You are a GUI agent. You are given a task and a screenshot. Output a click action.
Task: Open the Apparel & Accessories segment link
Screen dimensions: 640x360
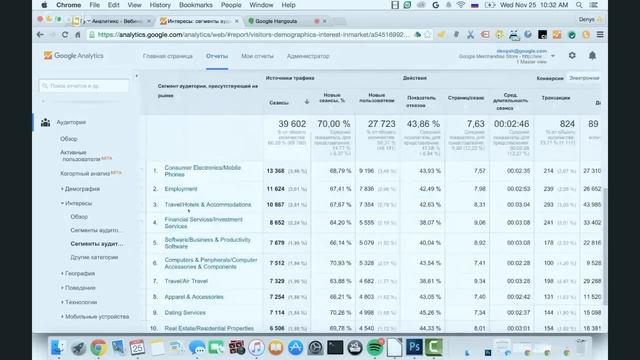click(194, 297)
